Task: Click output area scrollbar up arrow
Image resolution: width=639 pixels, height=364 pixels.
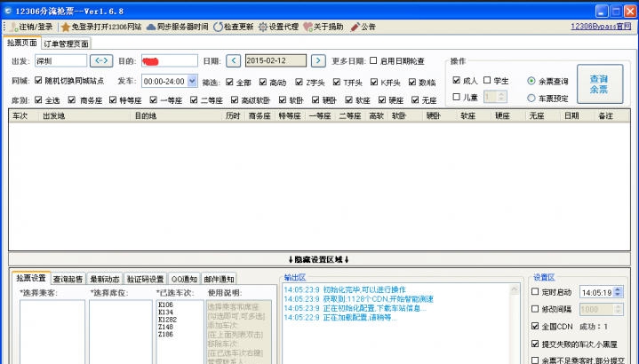Action: pos(515,289)
